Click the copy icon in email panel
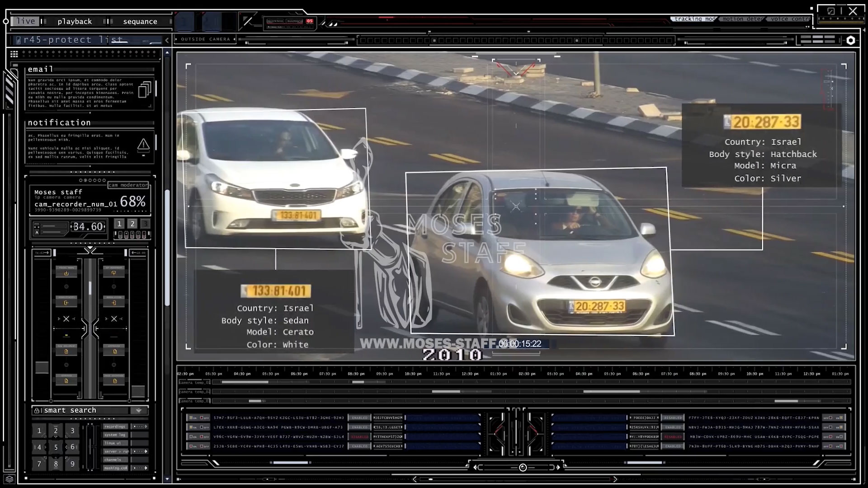Viewport: 868px width, 488px height. point(144,89)
